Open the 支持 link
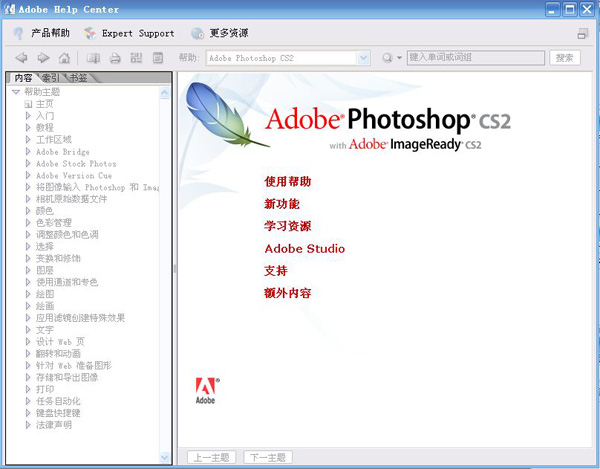This screenshot has height=469, width=600. [x=276, y=271]
